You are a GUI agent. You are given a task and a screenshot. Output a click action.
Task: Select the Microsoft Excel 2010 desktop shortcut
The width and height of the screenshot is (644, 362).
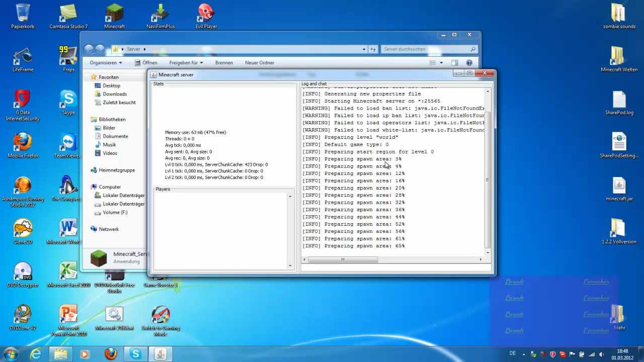(68, 275)
